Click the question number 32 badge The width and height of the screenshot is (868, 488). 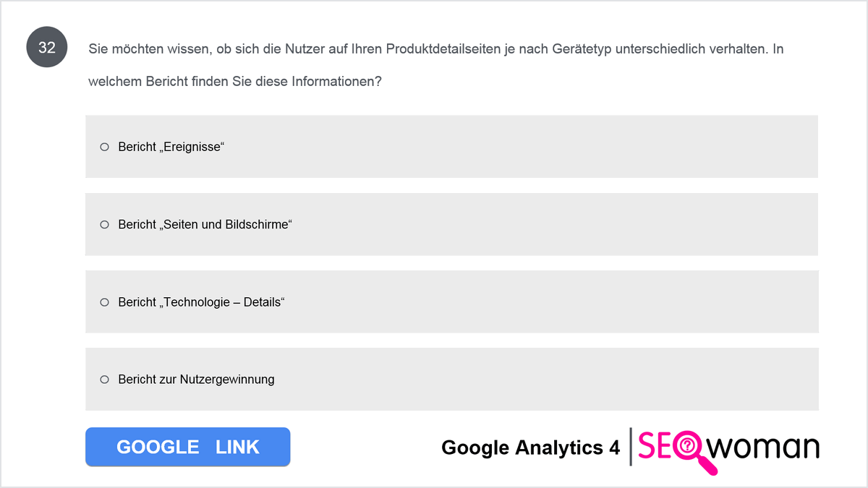(x=47, y=48)
